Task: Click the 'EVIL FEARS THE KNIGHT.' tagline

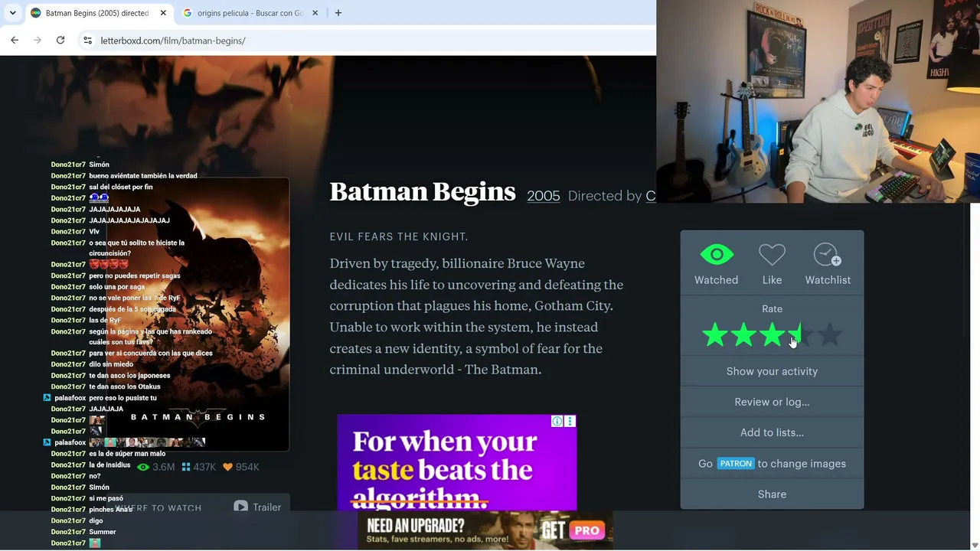Action: 399,237
